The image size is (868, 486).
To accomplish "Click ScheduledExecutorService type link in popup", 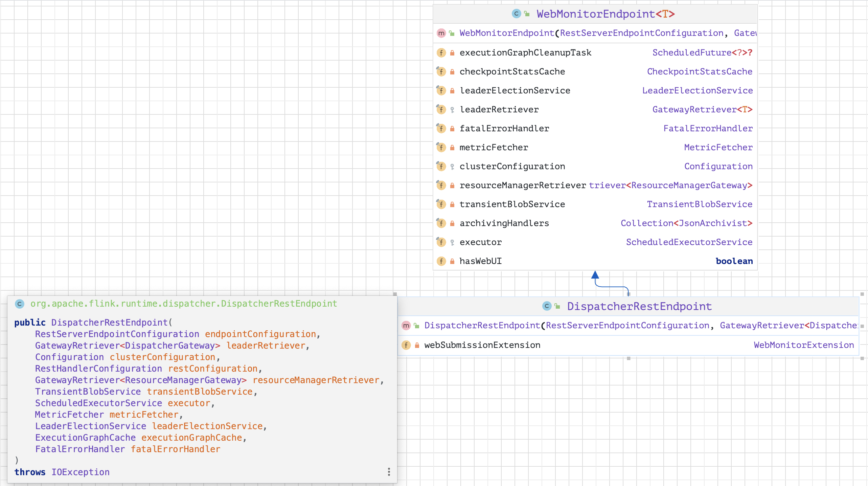I will (x=98, y=403).
